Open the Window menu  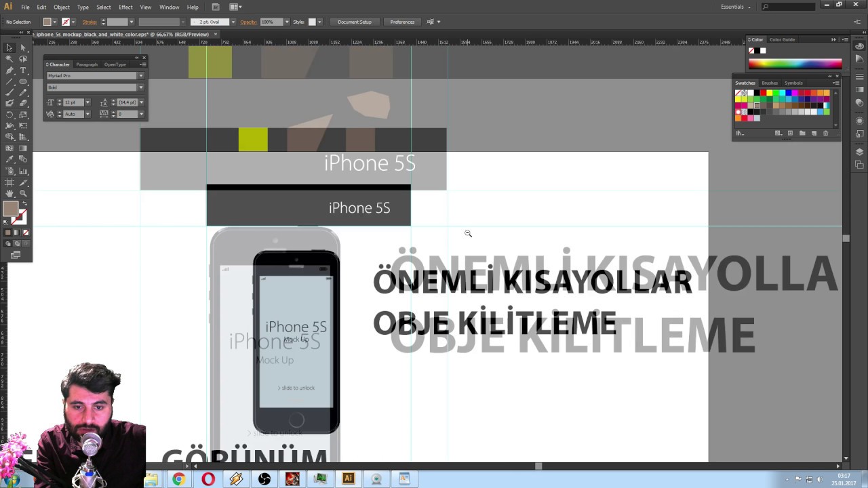click(169, 7)
